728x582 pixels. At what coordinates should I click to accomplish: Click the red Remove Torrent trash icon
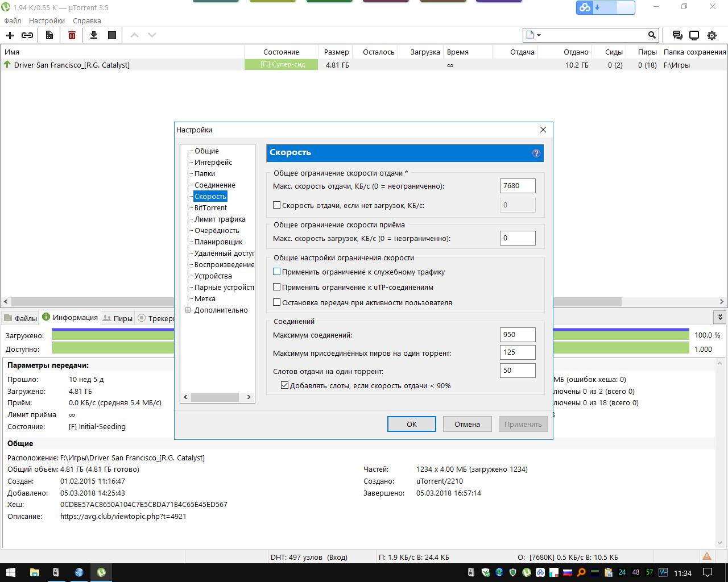click(x=72, y=35)
